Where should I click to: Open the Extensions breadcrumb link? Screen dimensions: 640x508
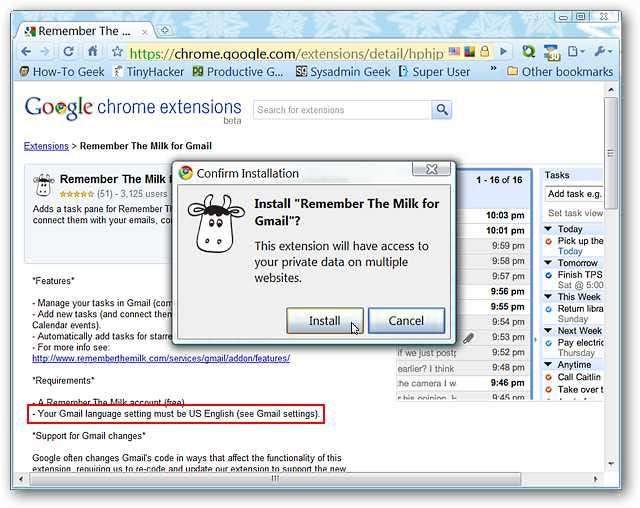point(46,146)
